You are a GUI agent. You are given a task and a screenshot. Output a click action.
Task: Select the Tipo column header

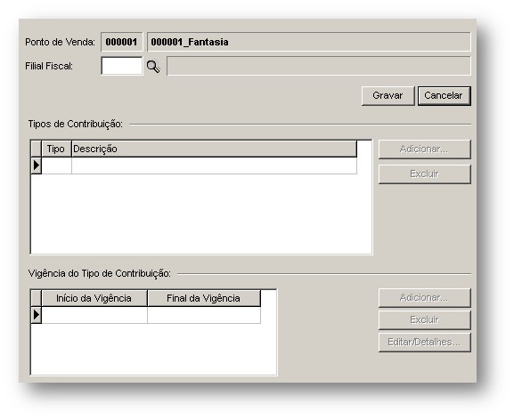pyautogui.click(x=56, y=149)
